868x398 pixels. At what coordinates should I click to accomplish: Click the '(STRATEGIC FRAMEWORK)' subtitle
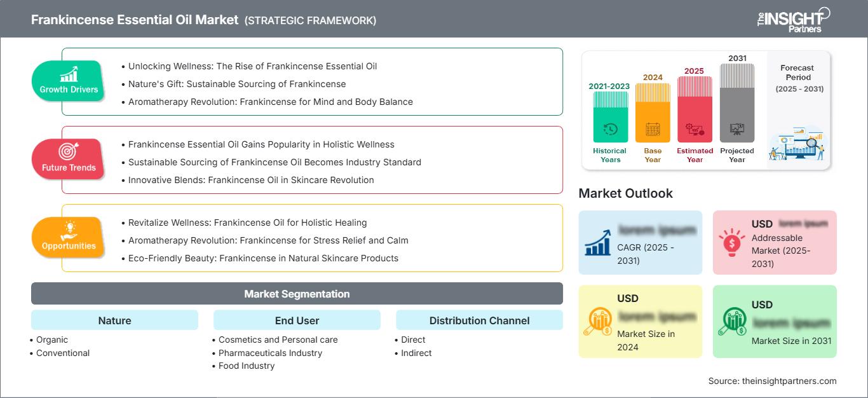pos(311,20)
